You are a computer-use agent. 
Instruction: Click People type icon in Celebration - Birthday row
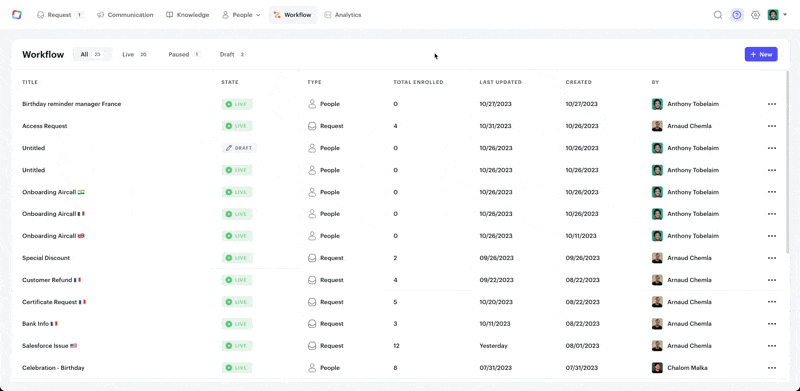[x=312, y=368]
